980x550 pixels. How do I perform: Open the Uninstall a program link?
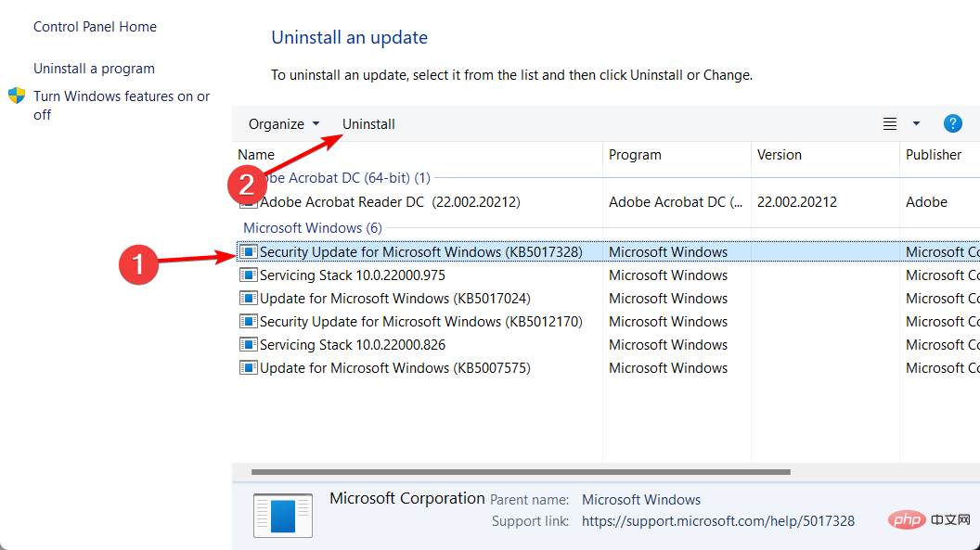click(x=94, y=69)
